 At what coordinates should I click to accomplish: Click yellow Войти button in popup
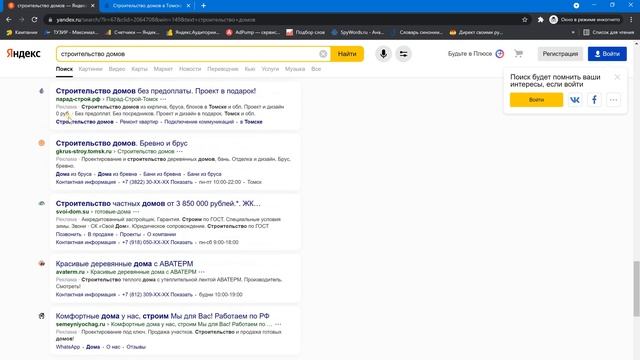[536, 100]
